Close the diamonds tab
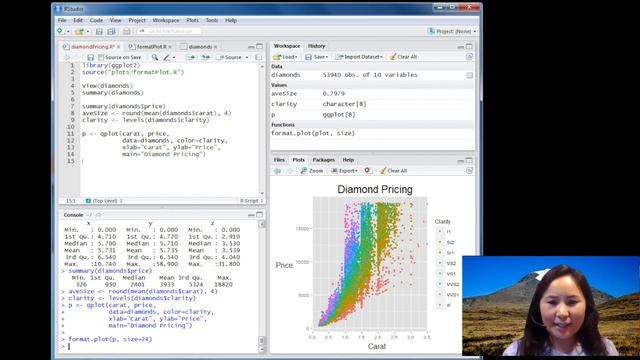This screenshot has width=640, height=360. (x=216, y=47)
